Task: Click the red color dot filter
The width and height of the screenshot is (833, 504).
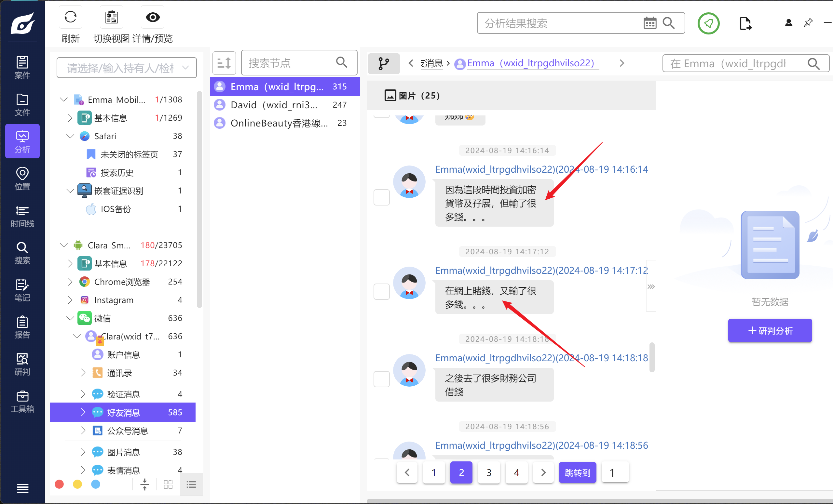Action: [x=59, y=484]
